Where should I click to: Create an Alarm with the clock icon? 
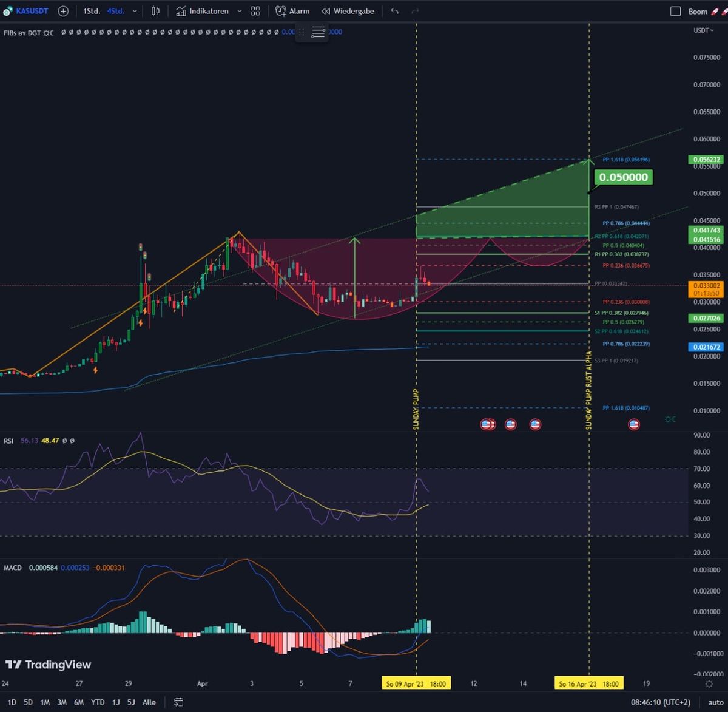click(x=292, y=11)
